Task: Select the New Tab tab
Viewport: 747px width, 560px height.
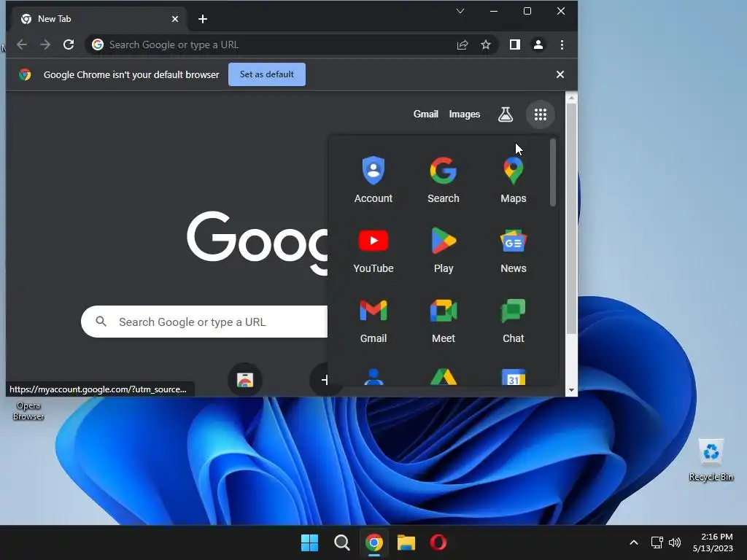Action: coord(97,19)
